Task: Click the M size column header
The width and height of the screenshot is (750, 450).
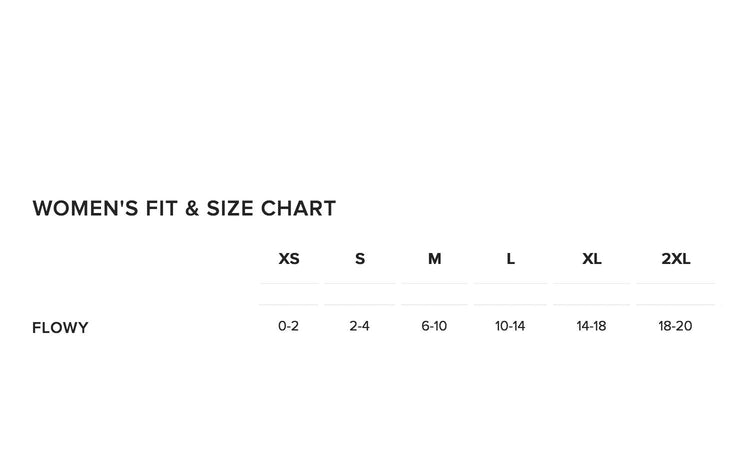Action: [434, 259]
